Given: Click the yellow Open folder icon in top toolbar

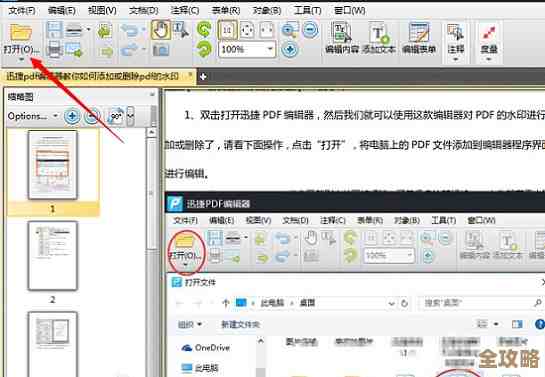Looking at the screenshot, I should [21, 32].
